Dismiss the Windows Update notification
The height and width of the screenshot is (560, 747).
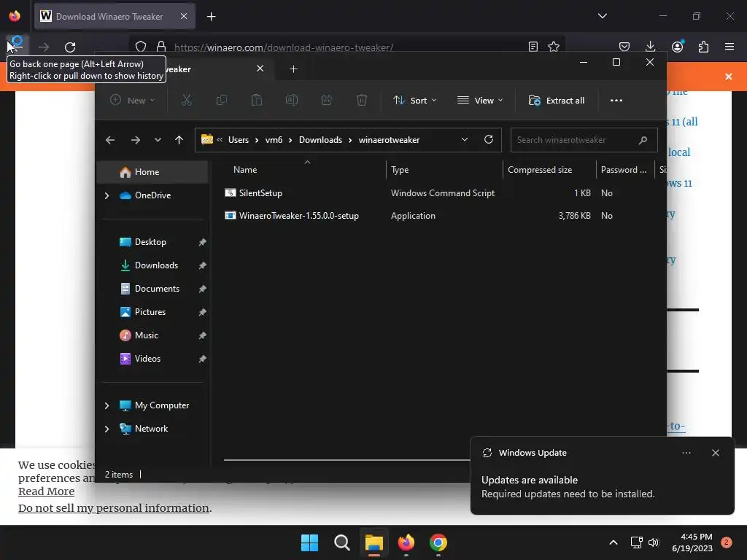[x=715, y=453]
